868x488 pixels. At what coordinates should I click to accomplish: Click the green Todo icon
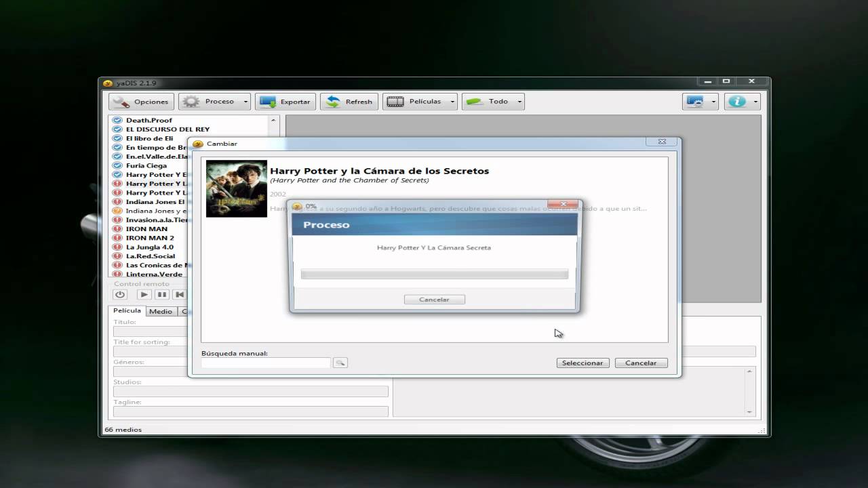click(x=475, y=102)
